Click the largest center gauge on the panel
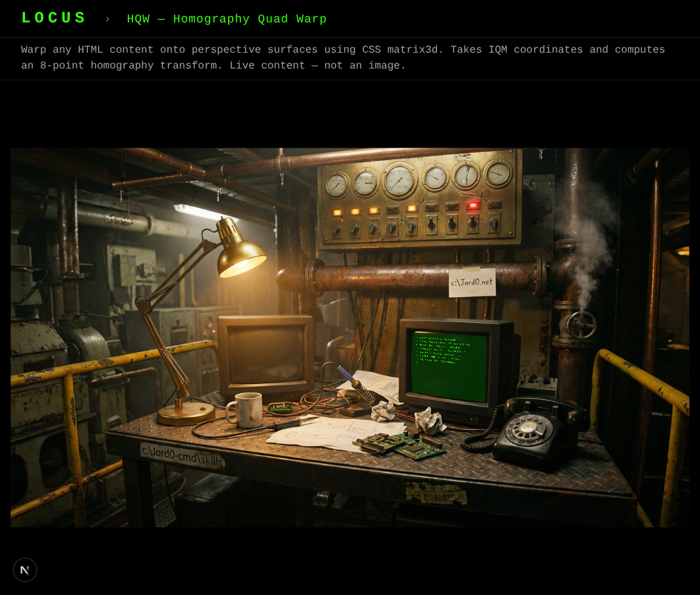Screen dimensions: 700x595 coord(399,180)
